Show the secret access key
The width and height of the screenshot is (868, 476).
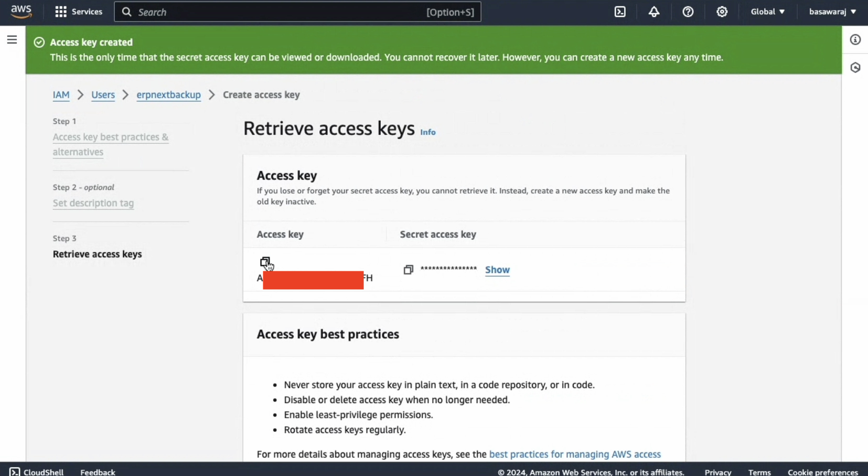point(497,270)
